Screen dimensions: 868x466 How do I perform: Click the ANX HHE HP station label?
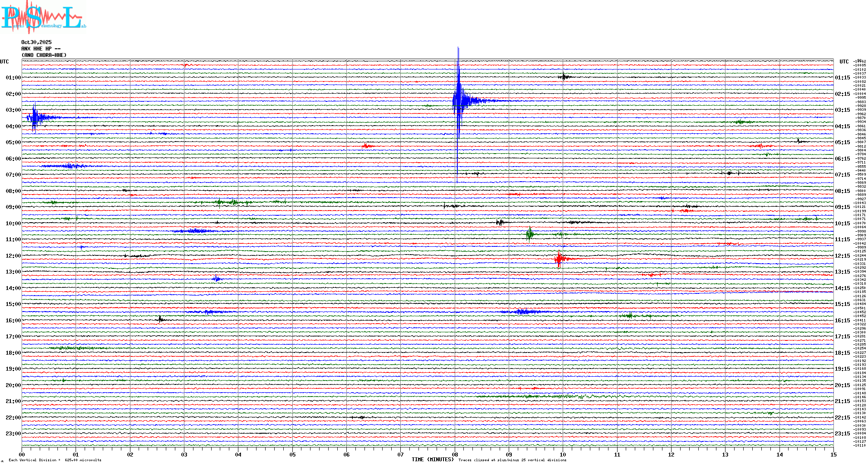point(41,49)
